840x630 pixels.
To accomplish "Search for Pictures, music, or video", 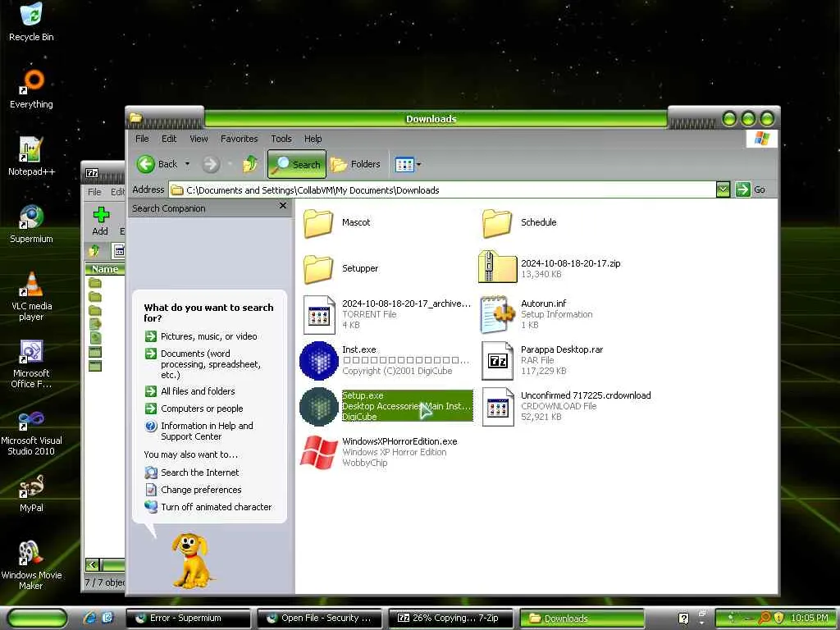I will coord(202,336).
